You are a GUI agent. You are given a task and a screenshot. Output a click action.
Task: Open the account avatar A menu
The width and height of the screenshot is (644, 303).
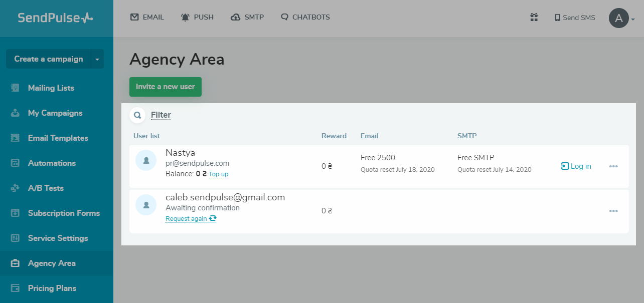pyautogui.click(x=622, y=19)
